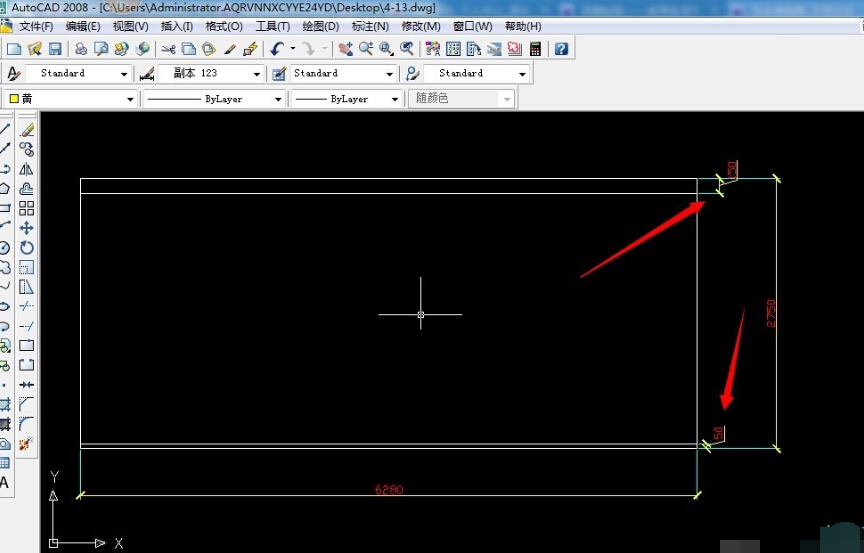Select the Array tool
The width and height of the screenshot is (864, 553).
click(x=26, y=208)
